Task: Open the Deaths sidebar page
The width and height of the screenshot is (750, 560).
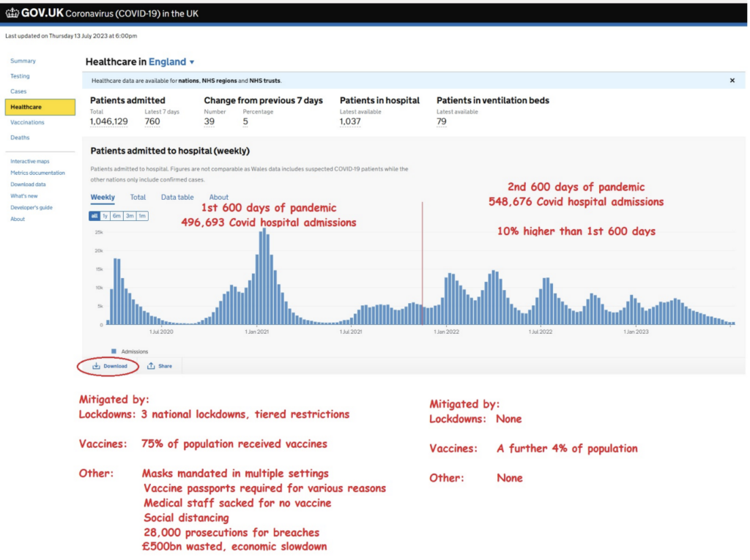Action: click(x=20, y=138)
